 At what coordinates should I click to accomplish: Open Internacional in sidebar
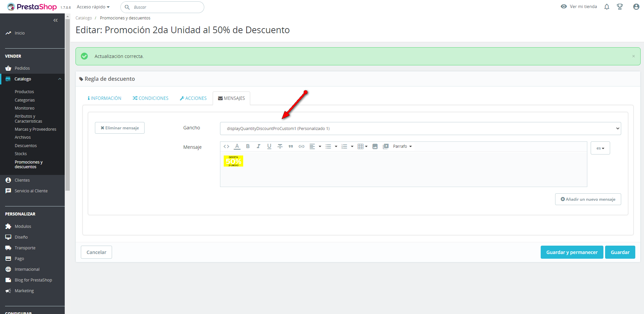[x=27, y=269]
